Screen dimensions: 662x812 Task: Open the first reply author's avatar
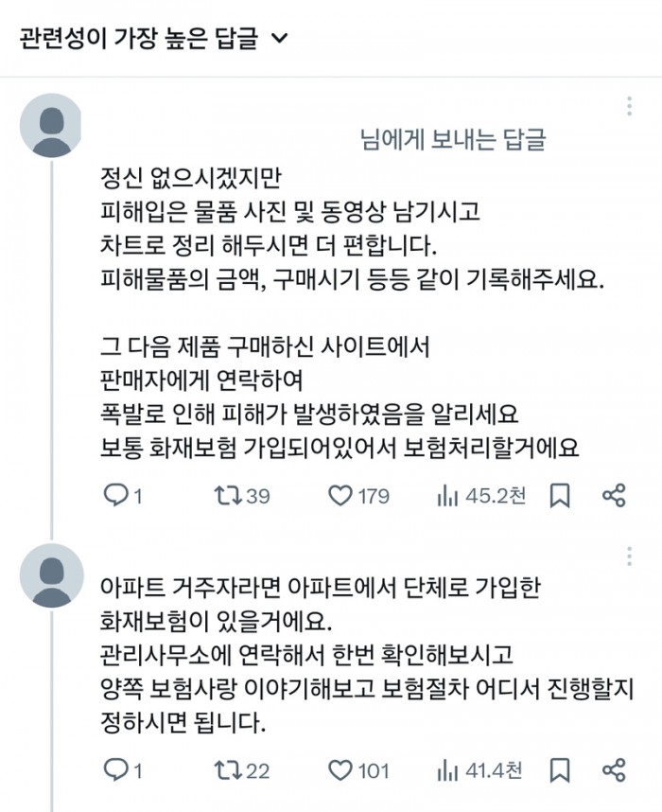pyautogui.click(x=51, y=125)
